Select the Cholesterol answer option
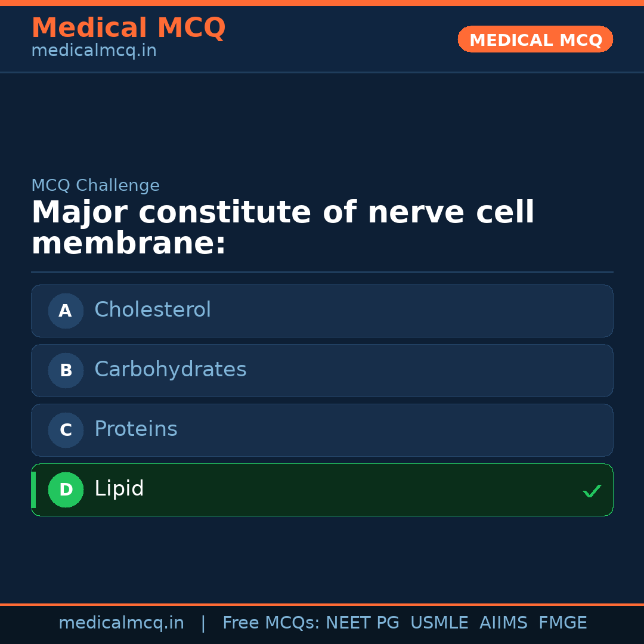This screenshot has width=644, height=644. 322,311
